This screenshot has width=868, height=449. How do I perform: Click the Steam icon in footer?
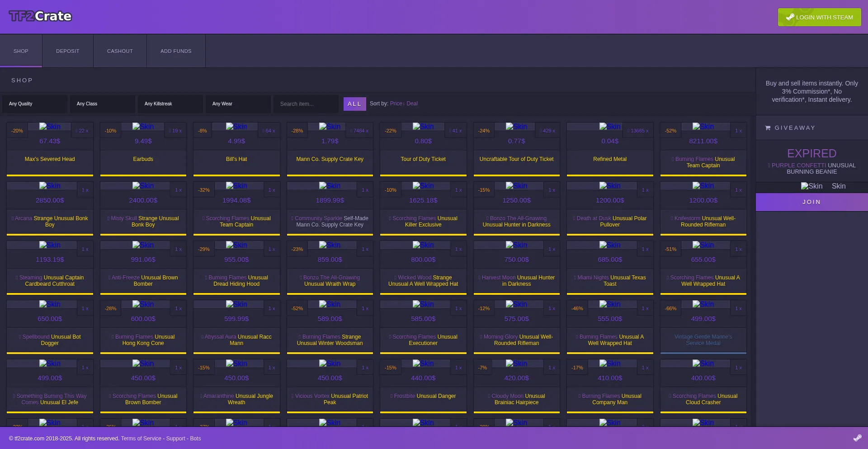857,438
